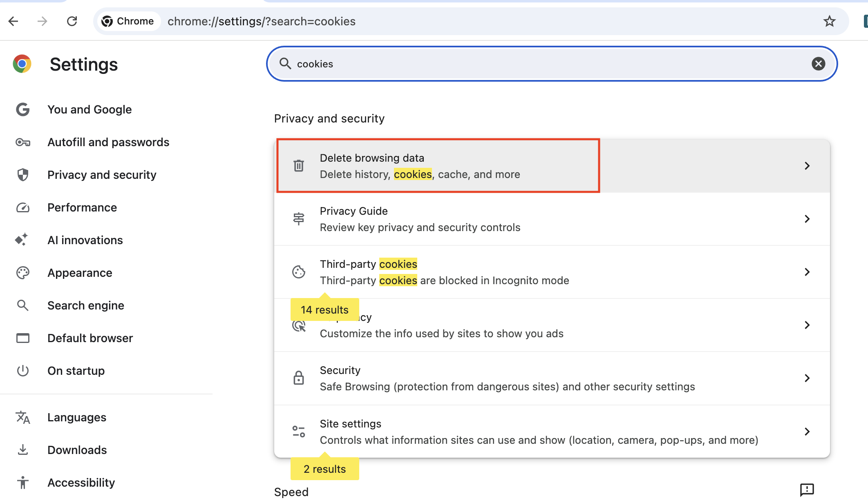Viewport: 868px width, 503px height.
Task: Click the Third-party cookies cookie icon
Action: (x=299, y=272)
